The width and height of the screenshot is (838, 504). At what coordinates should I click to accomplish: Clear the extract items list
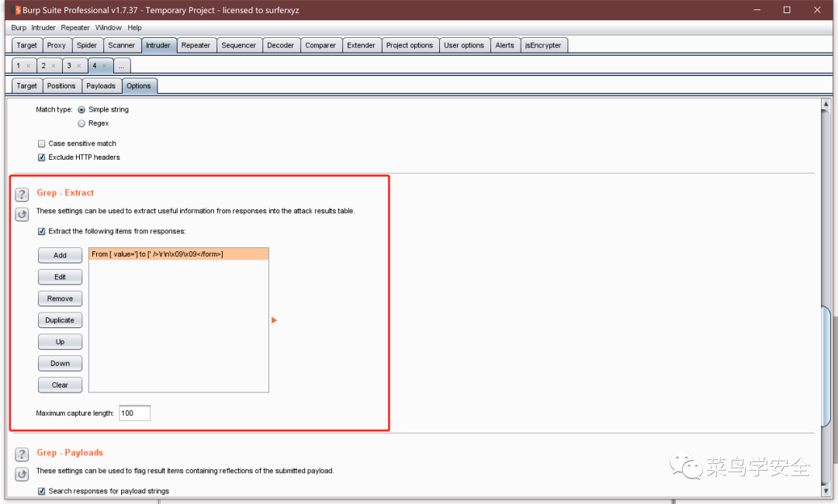(60, 385)
